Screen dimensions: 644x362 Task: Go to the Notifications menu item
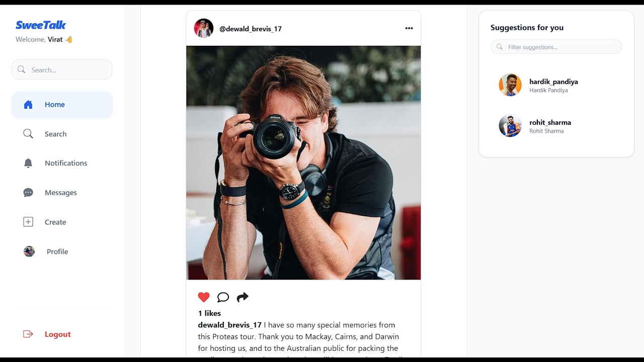pyautogui.click(x=65, y=163)
